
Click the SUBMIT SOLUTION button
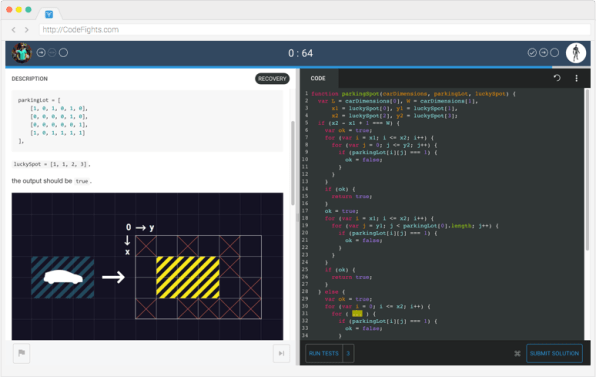tap(554, 353)
